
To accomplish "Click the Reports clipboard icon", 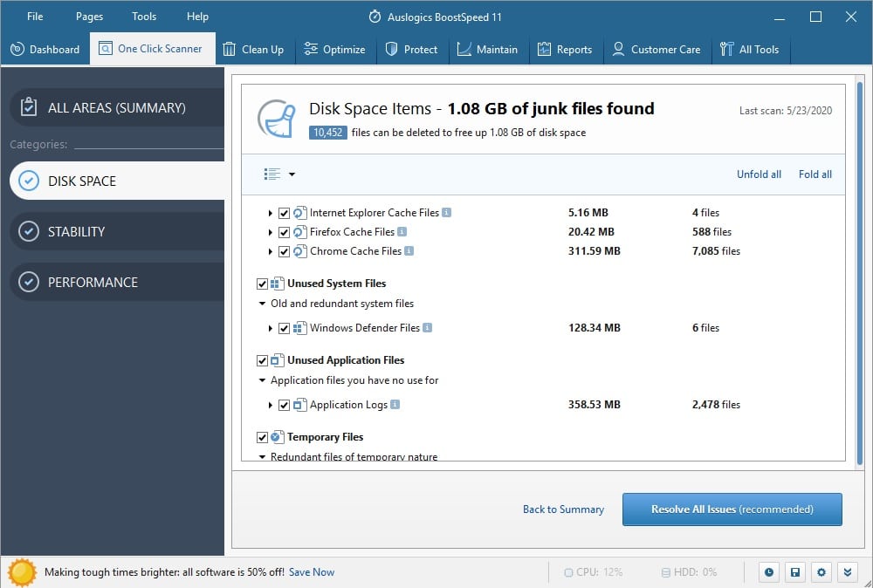I will click(x=544, y=49).
